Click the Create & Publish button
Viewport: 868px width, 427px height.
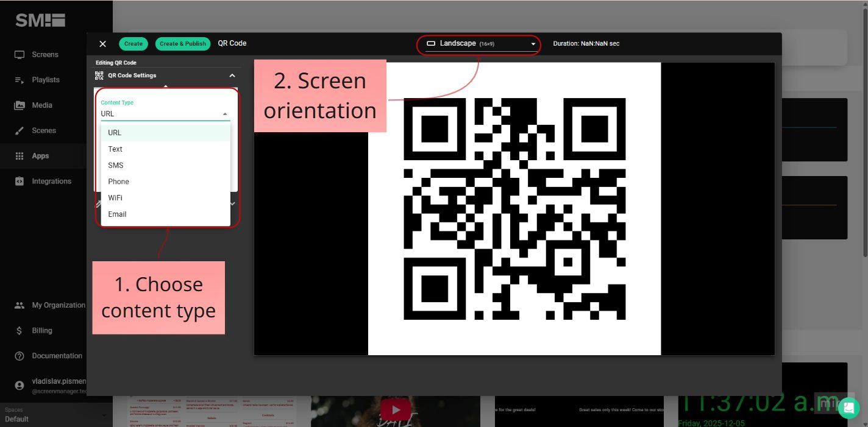tap(183, 44)
